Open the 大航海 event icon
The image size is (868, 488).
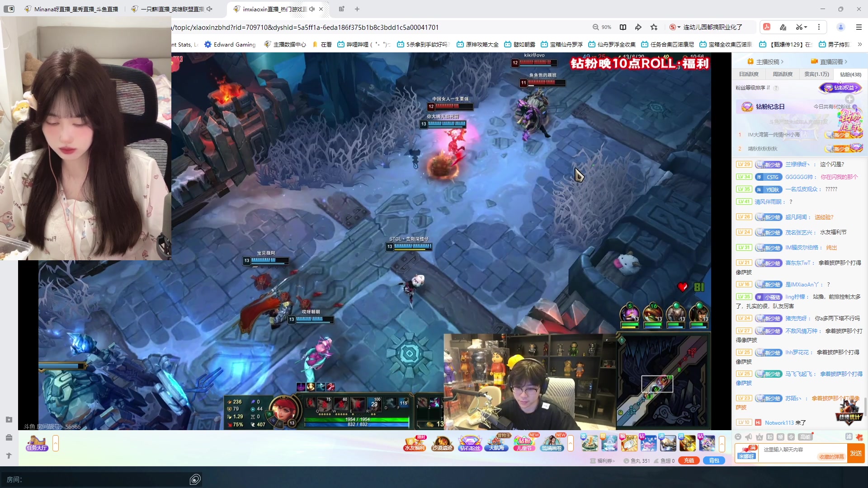(x=497, y=443)
